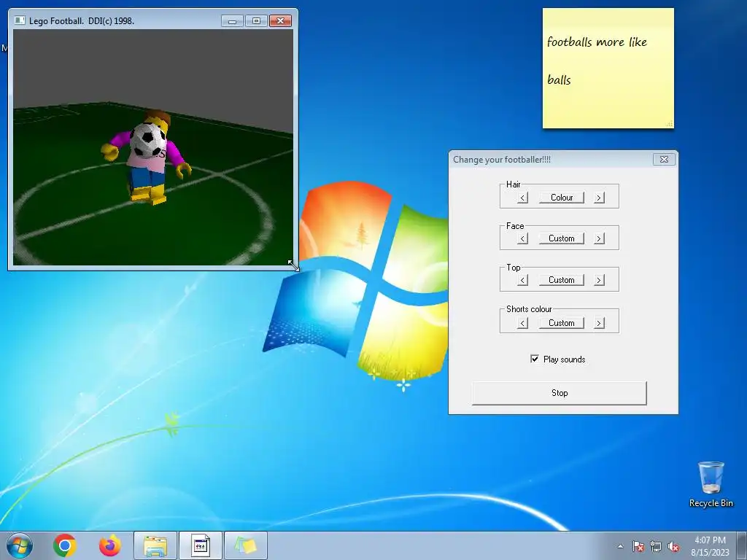Click the word 'balls' on sticky note
Viewport: 747px width, 560px height.
pos(559,79)
